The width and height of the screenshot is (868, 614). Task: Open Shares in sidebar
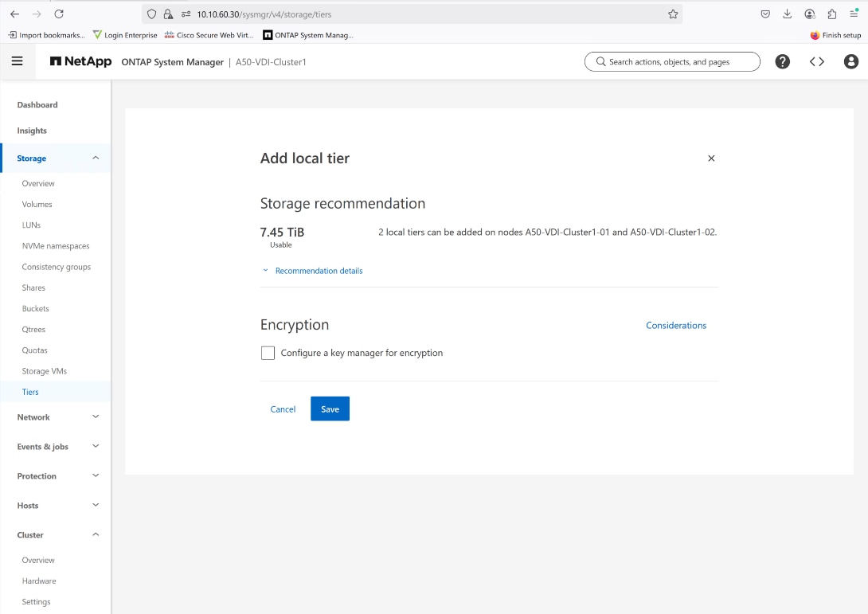coord(33,288)
